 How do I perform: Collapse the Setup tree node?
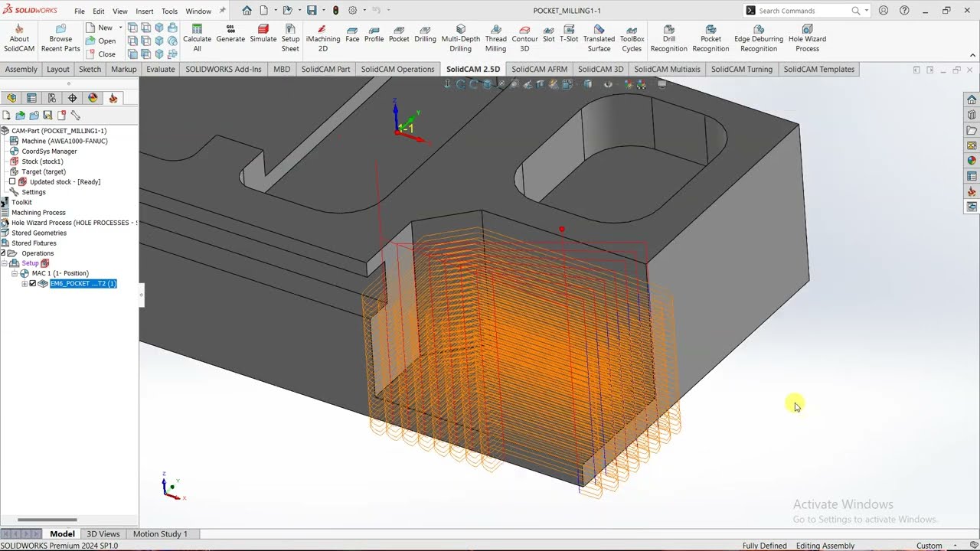pos(5,263)
